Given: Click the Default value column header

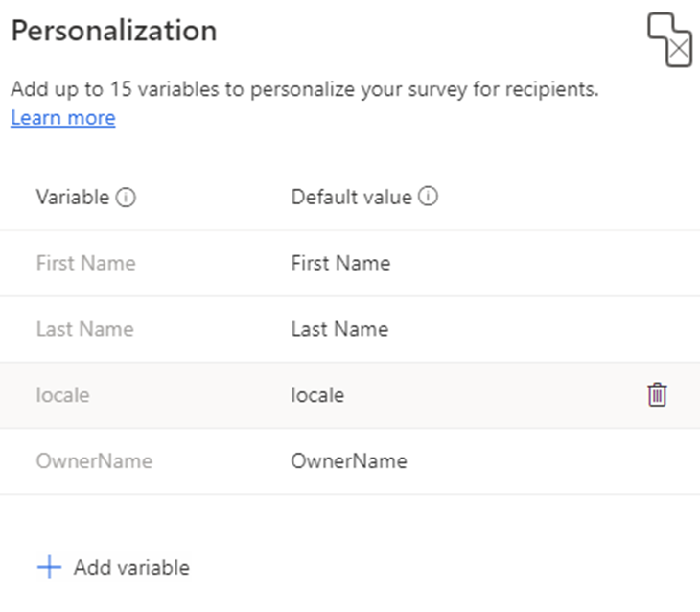Looking at the screenshot, I should (x=351, y=197).
